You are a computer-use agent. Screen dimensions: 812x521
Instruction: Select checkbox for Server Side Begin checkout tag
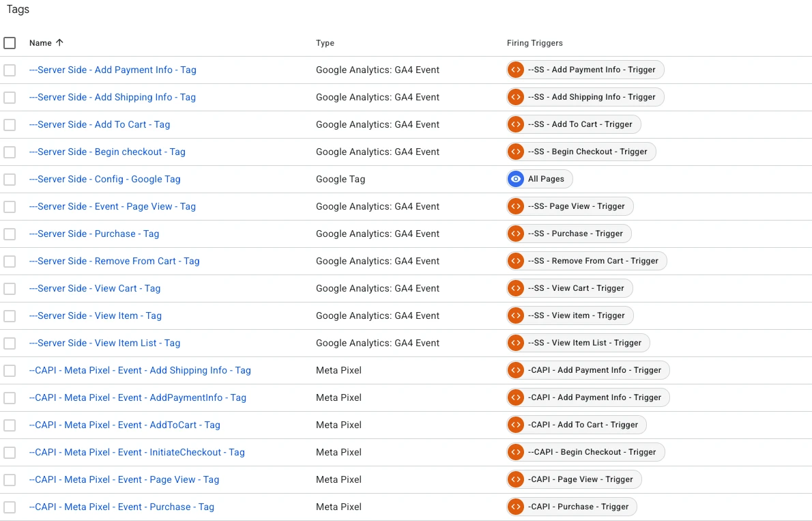tap(10, 152)
